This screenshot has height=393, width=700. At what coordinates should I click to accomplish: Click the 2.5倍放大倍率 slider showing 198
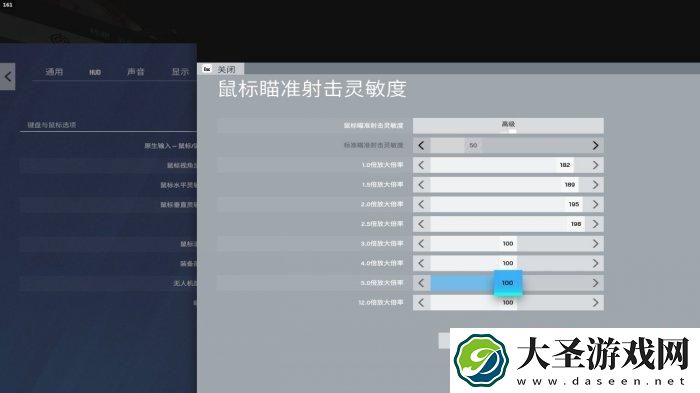pyautogui.click(x=508, y=224)
